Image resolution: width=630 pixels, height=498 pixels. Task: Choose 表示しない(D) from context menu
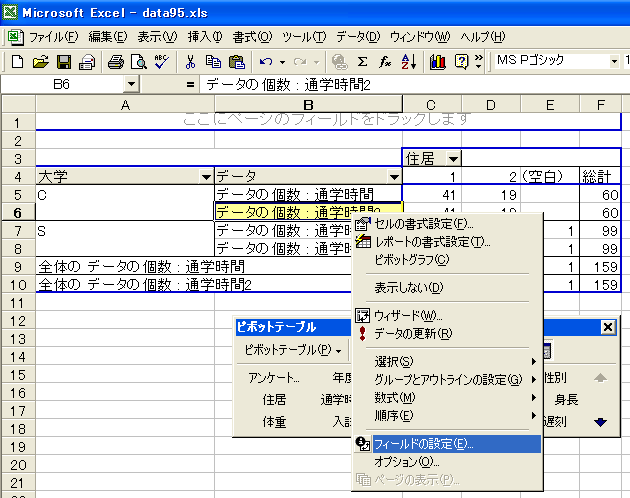pos(448,288)
